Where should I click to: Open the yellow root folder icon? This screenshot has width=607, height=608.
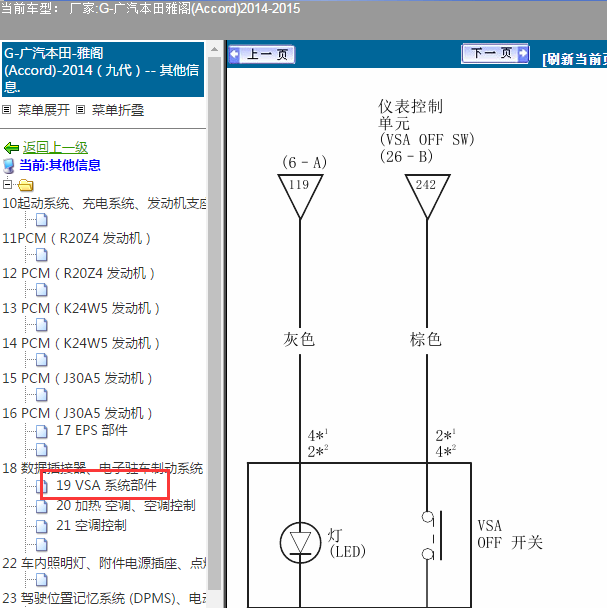[x=26, y=185]
